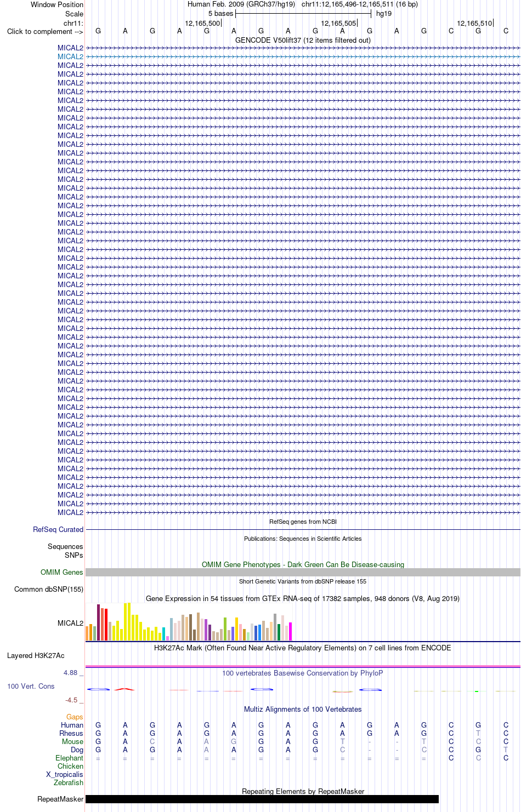
Task: Click the "Scale" track label
Action: 74,14
